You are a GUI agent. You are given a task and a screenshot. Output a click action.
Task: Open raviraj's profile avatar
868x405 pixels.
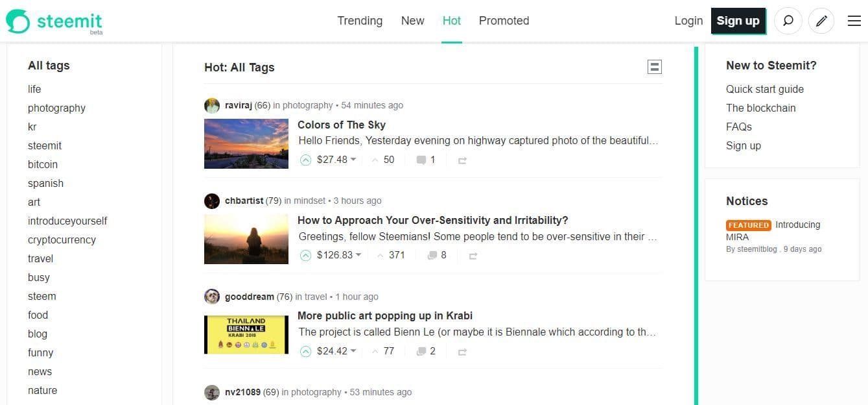click(x=211, y=105)
